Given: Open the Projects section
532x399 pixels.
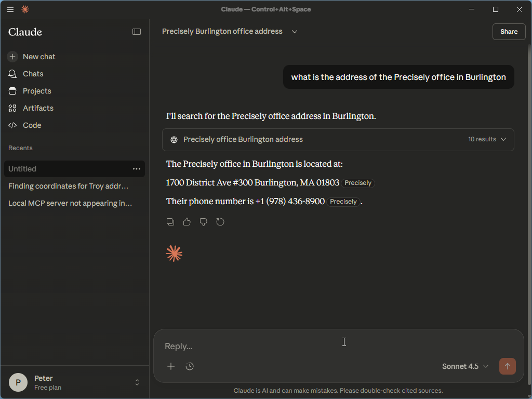Looking at the screenshot, I should tap(37, 91).
